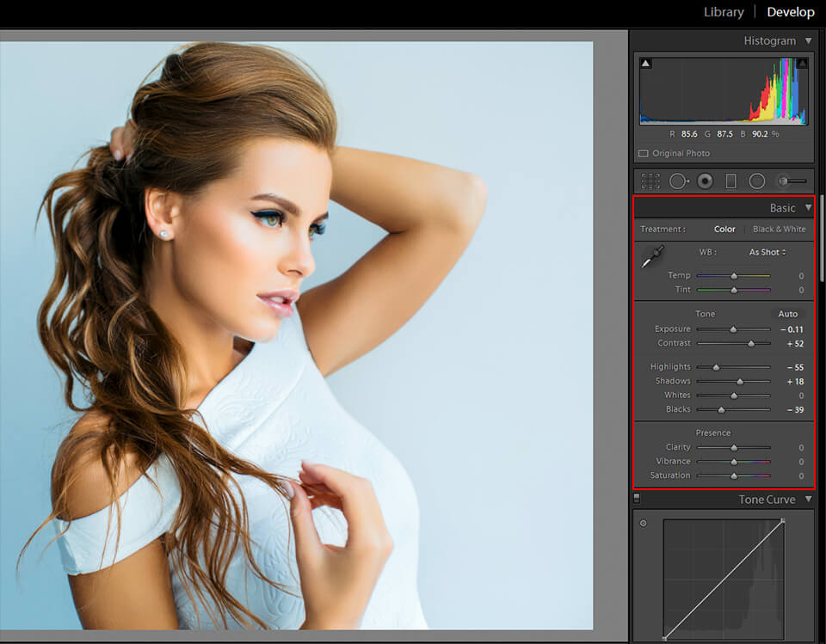Viewport: 826px width, 644px height.
Task: Activate the Red Eye Correction tool
Action: 705,181
